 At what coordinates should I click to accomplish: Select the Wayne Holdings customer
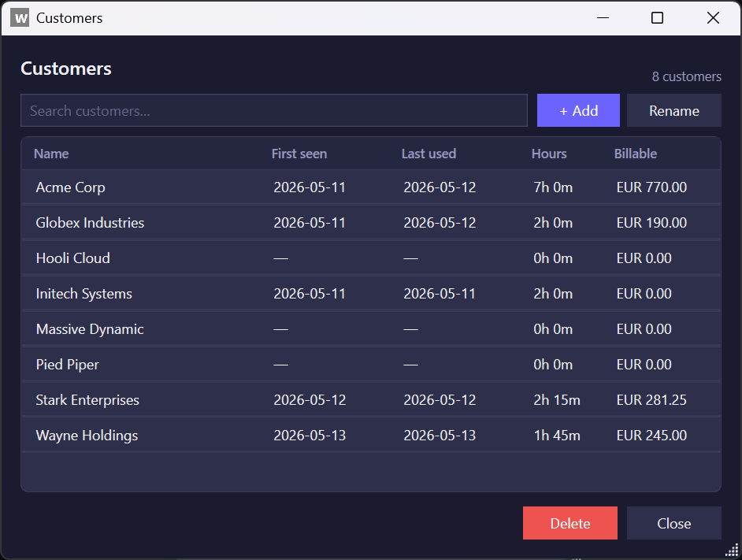tap(371, 436)
